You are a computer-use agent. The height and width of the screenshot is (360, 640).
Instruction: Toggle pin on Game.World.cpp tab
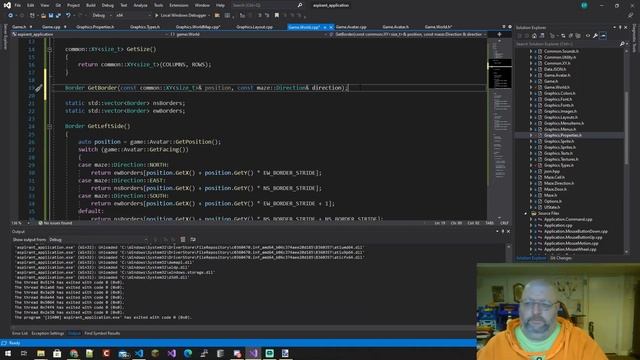click(325, 27)
